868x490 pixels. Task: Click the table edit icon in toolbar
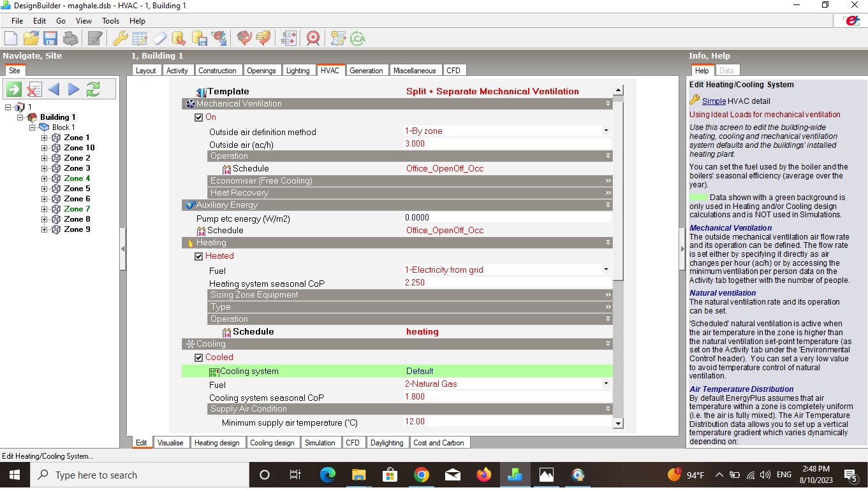[x=140, y=38]
